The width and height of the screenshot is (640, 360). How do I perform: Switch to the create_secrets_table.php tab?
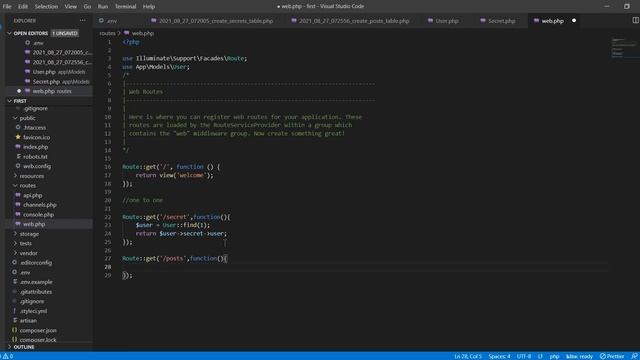click(x=212, y=21)
